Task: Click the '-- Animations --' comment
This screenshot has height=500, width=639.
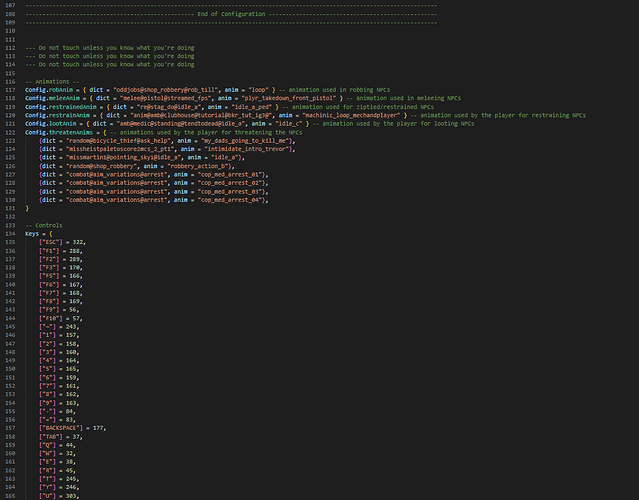Action: [52, 81]
